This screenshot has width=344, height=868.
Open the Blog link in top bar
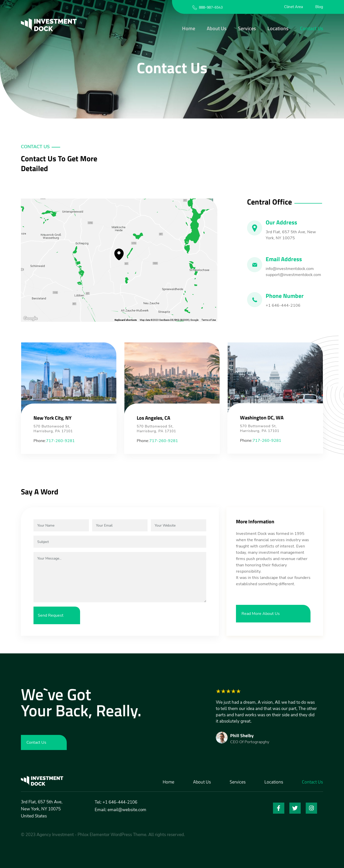[x=319, y=7]
